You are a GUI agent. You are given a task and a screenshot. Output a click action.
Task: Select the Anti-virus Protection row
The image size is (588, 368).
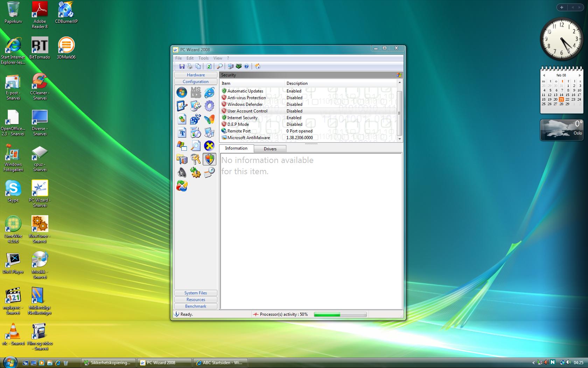[x=308, y=98]
